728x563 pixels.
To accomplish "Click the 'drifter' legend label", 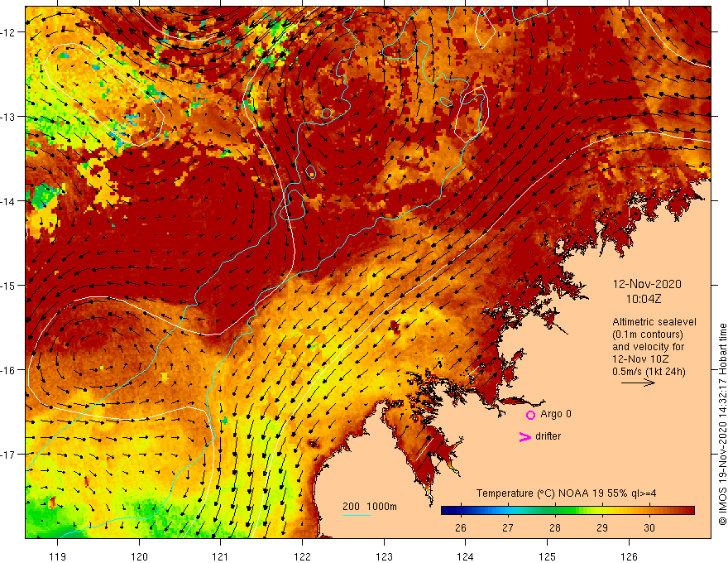I will pos(548,436).
